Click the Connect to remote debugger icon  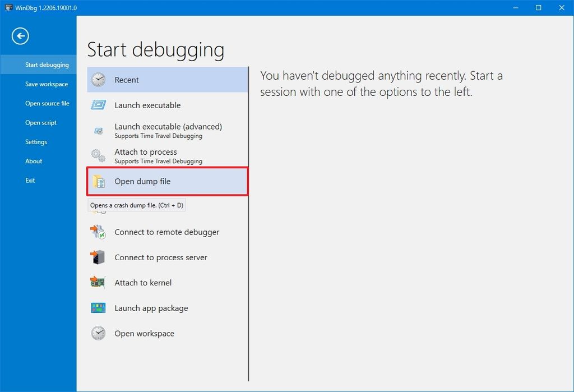coord(99,232)
